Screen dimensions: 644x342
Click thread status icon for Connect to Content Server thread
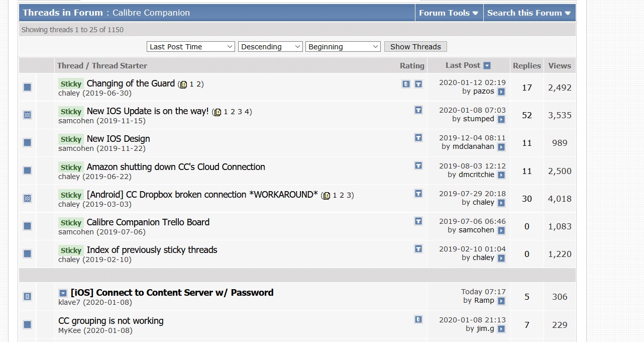(28, 297)
